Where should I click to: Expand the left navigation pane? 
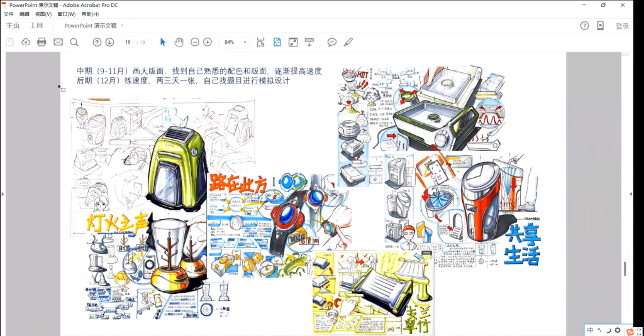[3, 194]
